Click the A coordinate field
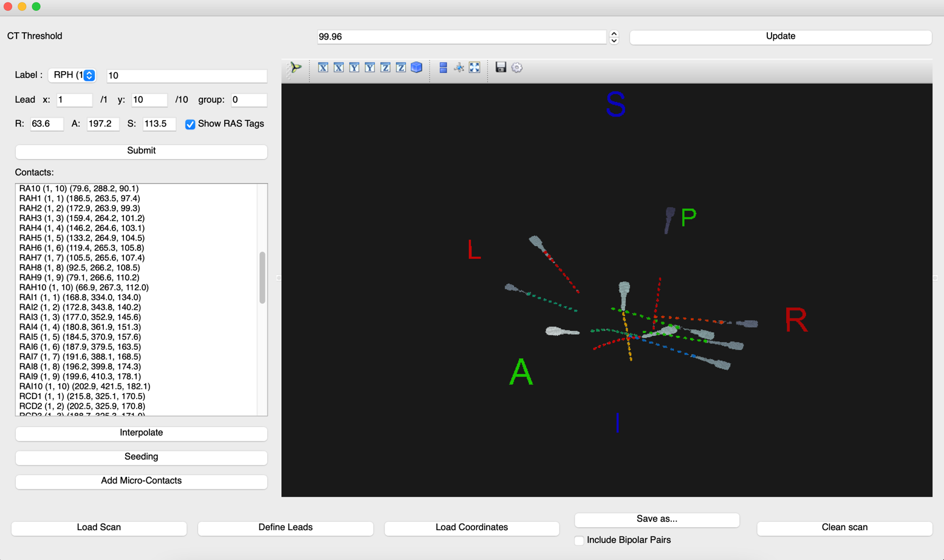Viewport: 944px width, 560px height. pos(103,124)
